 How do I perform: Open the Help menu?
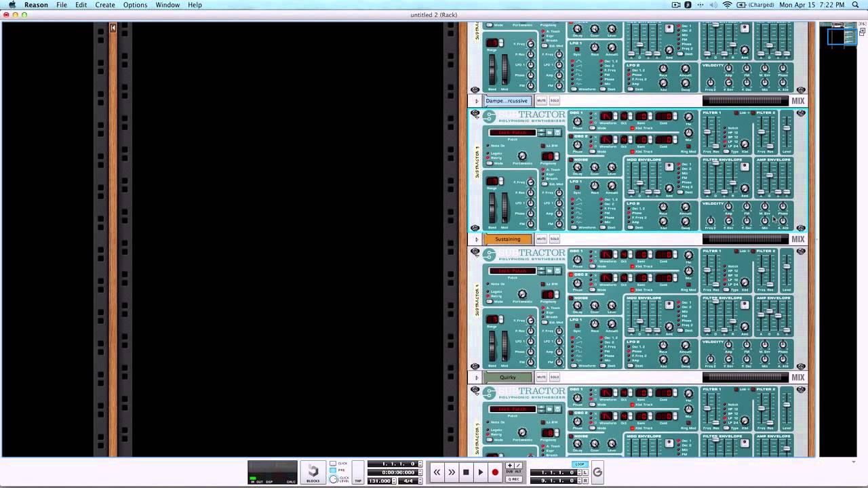pyautogui.click(x=195, y=5)
